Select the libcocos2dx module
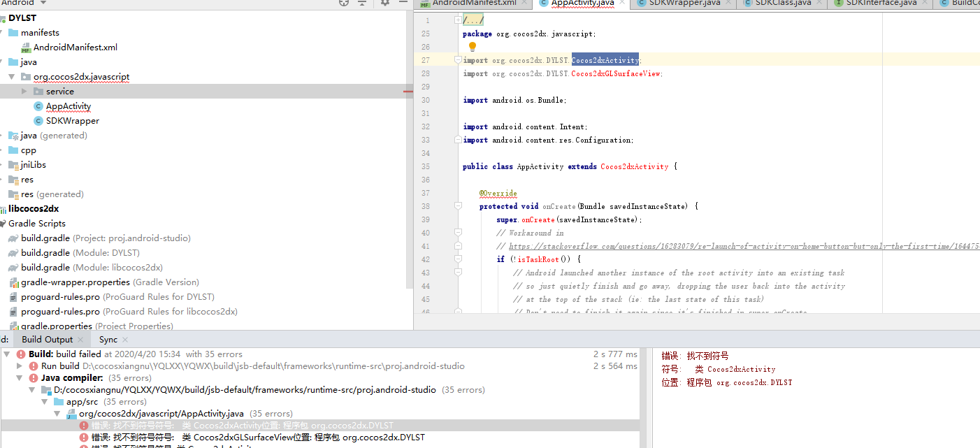 (34, 209)
